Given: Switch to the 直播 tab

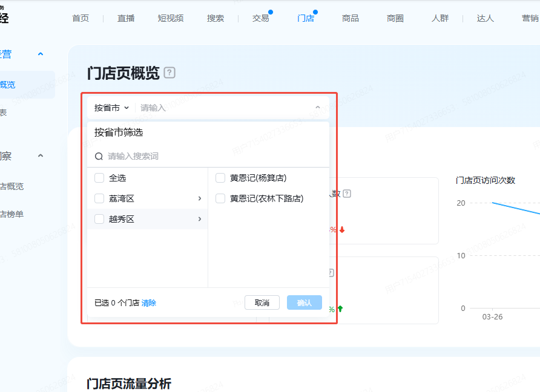Looking at the screenshot, I should (126, 18).
